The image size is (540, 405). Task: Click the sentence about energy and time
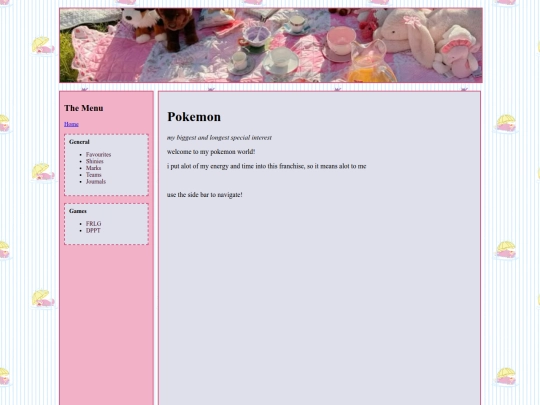click(267, 166)
